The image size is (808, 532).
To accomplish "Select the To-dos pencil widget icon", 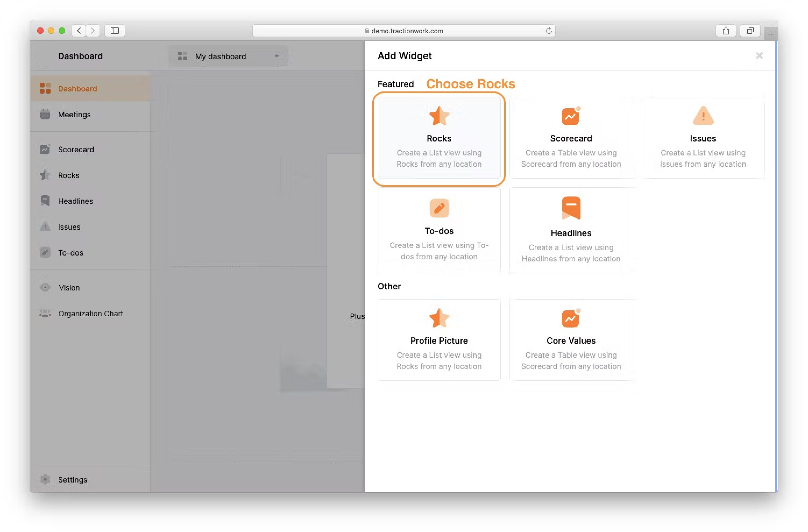I will click(x=439, y=208).
